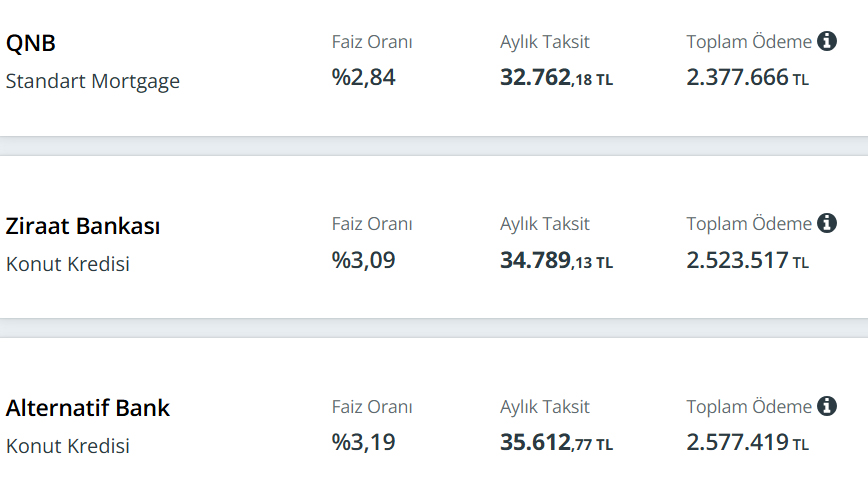Click the 2.577.419 TL total payment
The width and height of the screenshot is (868, 496).
point(747,443)
